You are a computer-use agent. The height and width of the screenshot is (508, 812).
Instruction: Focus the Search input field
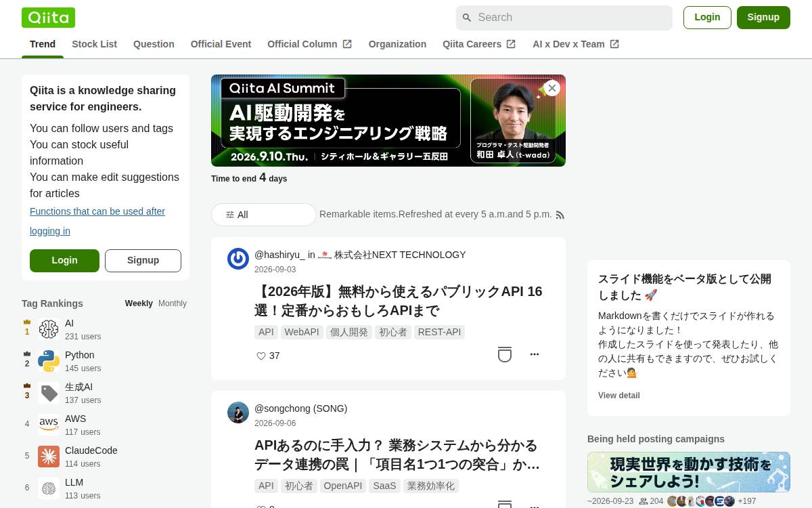coord(564,18)
